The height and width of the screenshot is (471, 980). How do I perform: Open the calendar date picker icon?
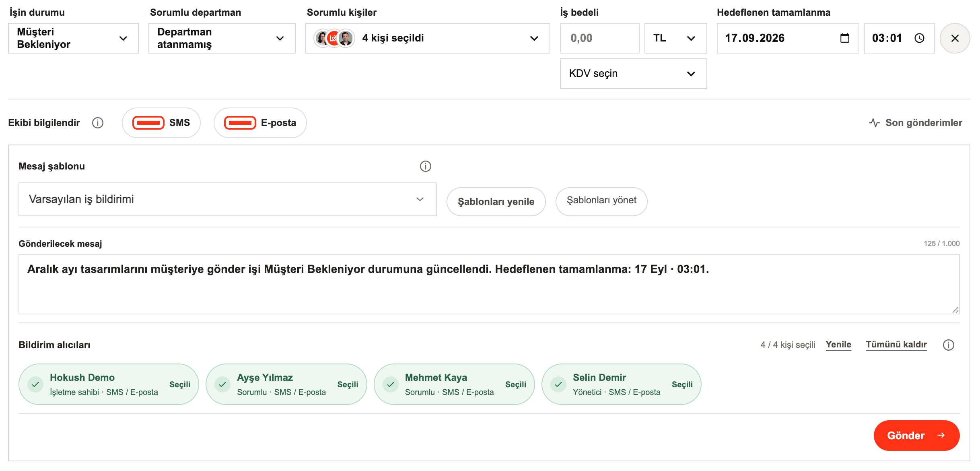tap(844, 38)
